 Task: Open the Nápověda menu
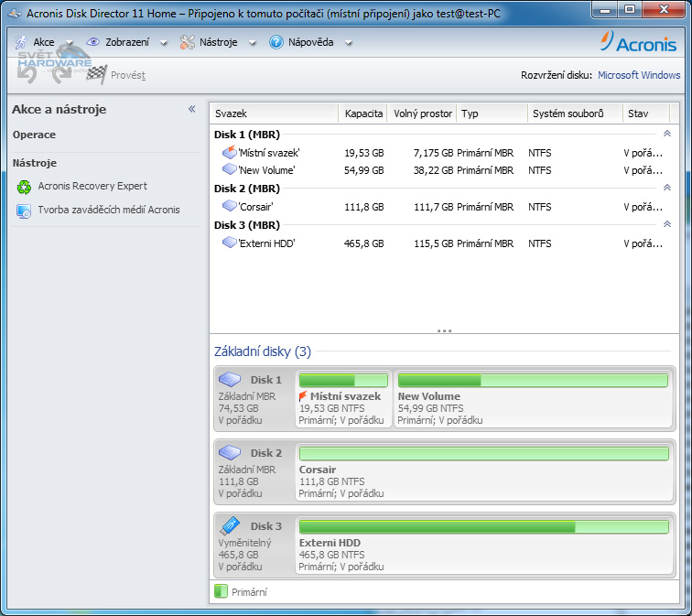[310, 42]
